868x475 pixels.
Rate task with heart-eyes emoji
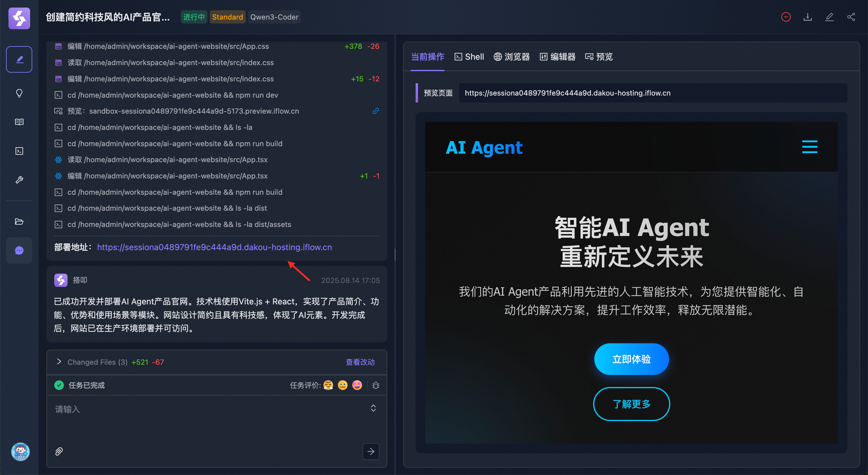pyautogui.click(x=357, y=385)
